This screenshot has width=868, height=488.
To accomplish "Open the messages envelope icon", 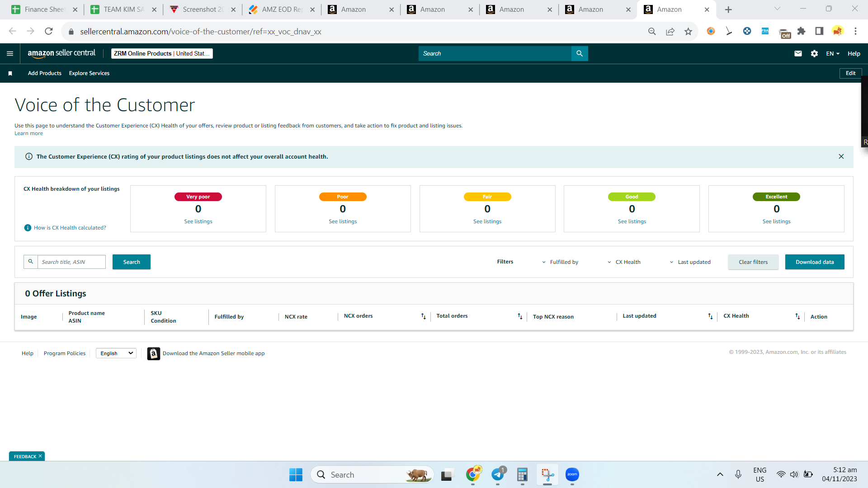I will pos(798,53).
